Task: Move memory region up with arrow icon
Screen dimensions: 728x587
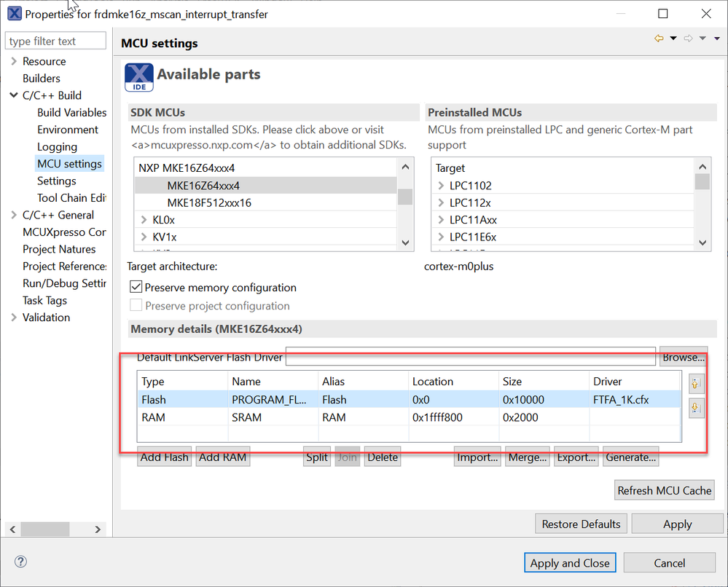Action: pyautogui.click(x=695, y=384)
